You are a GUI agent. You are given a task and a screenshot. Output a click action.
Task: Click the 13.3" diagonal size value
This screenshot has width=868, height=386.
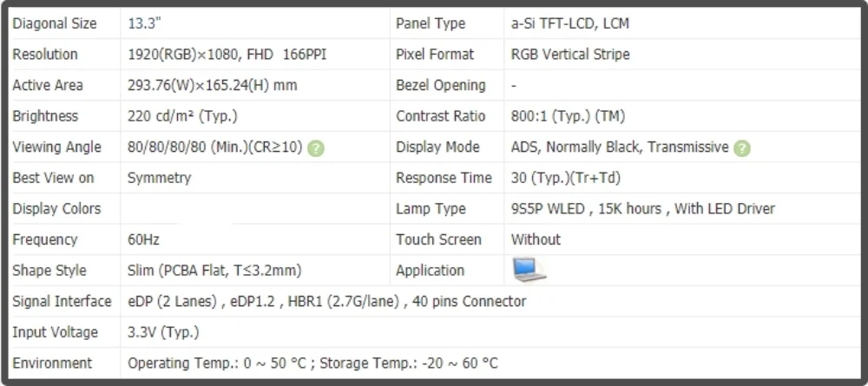[x=144, y=23]
